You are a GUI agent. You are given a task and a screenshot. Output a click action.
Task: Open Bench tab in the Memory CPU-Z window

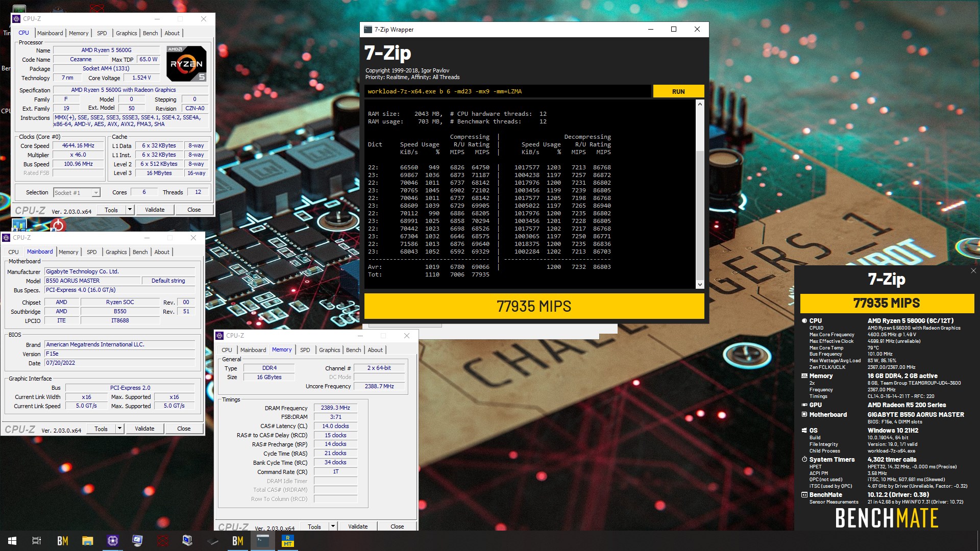(x=353, y=350)
